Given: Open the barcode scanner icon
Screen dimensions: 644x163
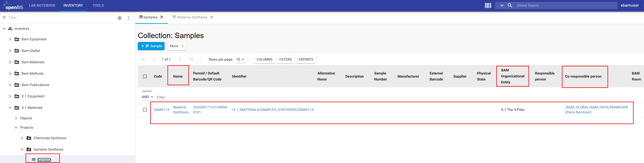Looking at the screenshot, I should (x=488, y=6).
